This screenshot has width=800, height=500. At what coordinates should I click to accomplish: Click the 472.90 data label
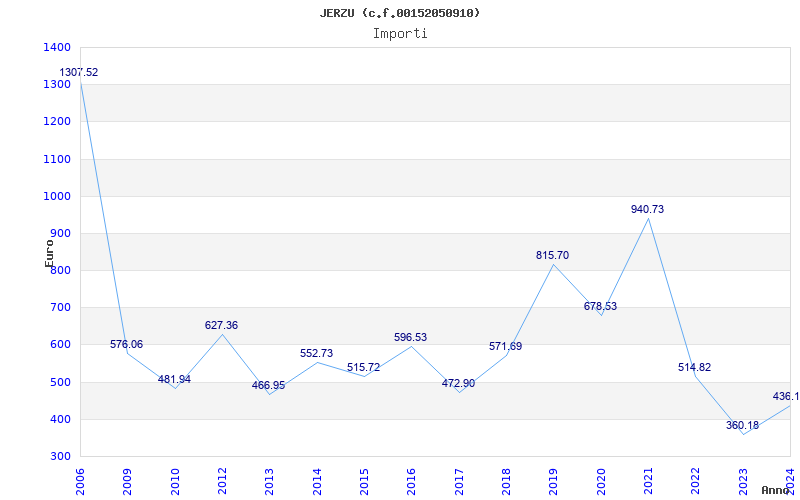coord(458,383)
